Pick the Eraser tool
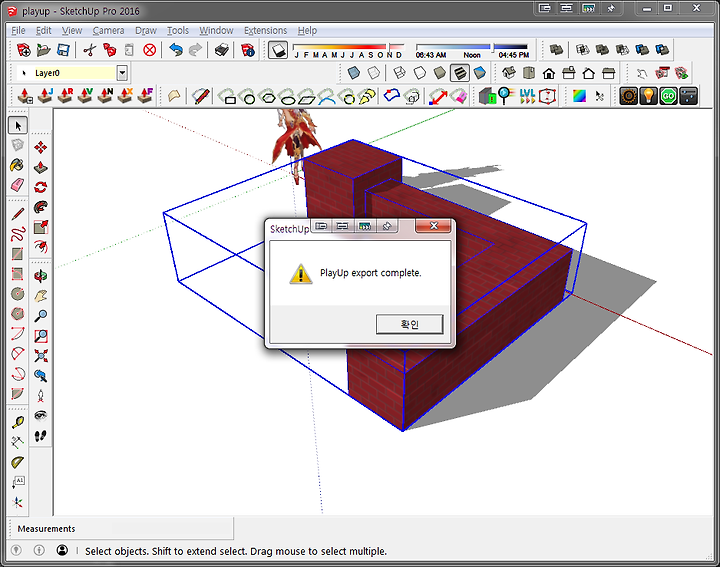Image resolution: width=720 pixels, height=567 pixels. [18, 185]
